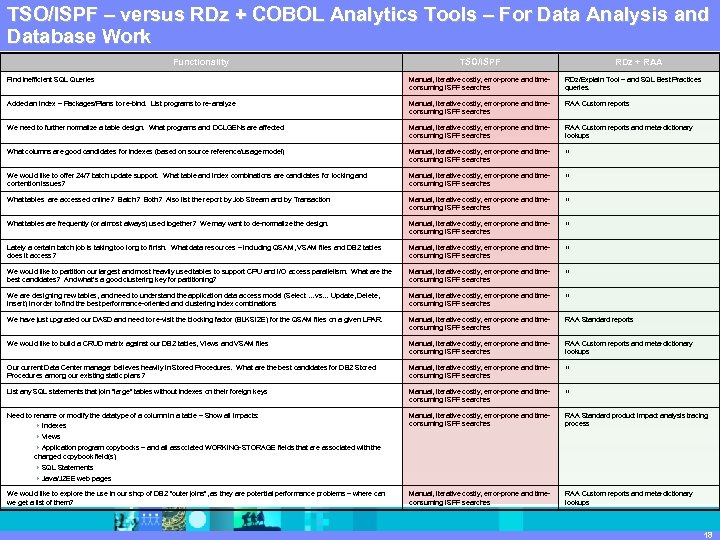Click 'List any SQL statements that join large tables' cell
Viewport: 720px width, 540px height.
click(201, 395)
